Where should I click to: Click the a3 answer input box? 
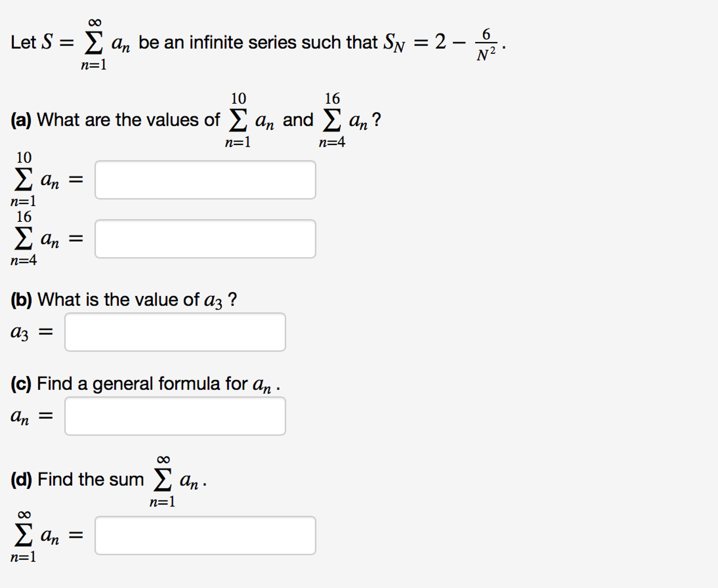coord(175,332)
